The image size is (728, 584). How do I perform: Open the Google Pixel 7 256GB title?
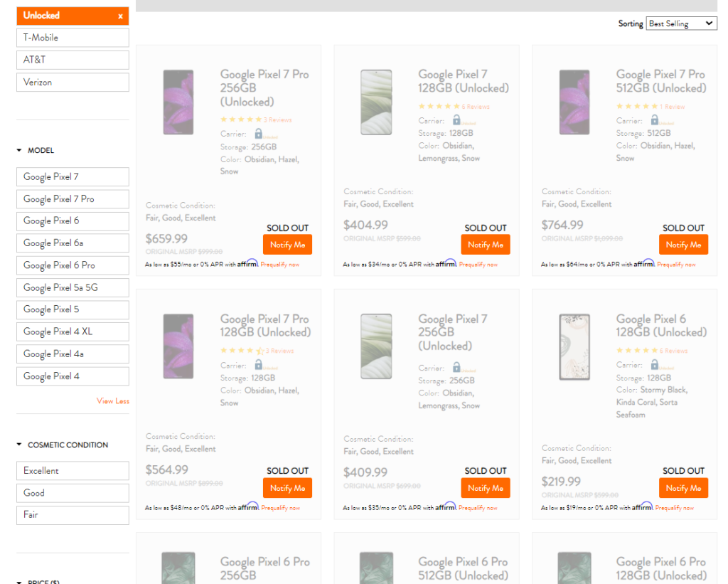(x=453, y=332)
